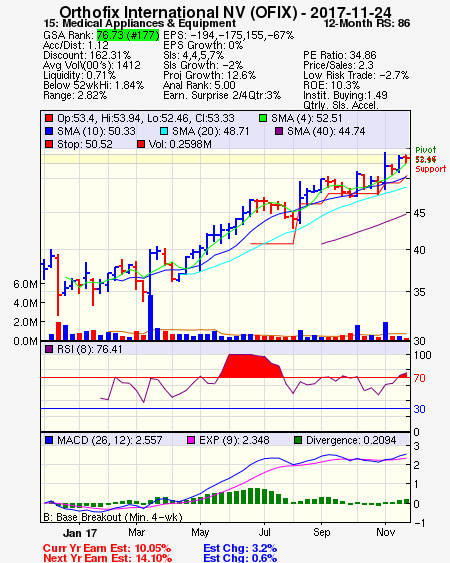Click the Sep axis label
This screenshot has height=563, width=450.
321,532
